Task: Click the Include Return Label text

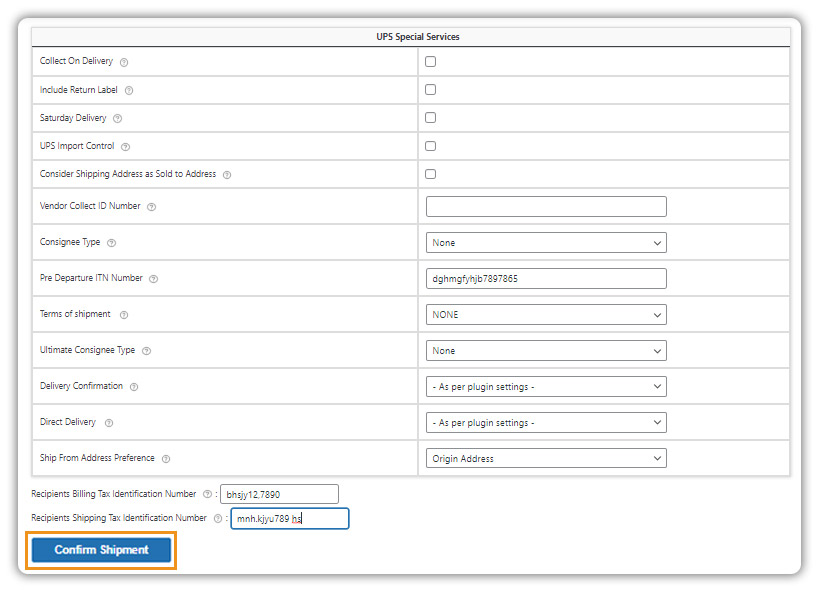Action: coord(79,90)
